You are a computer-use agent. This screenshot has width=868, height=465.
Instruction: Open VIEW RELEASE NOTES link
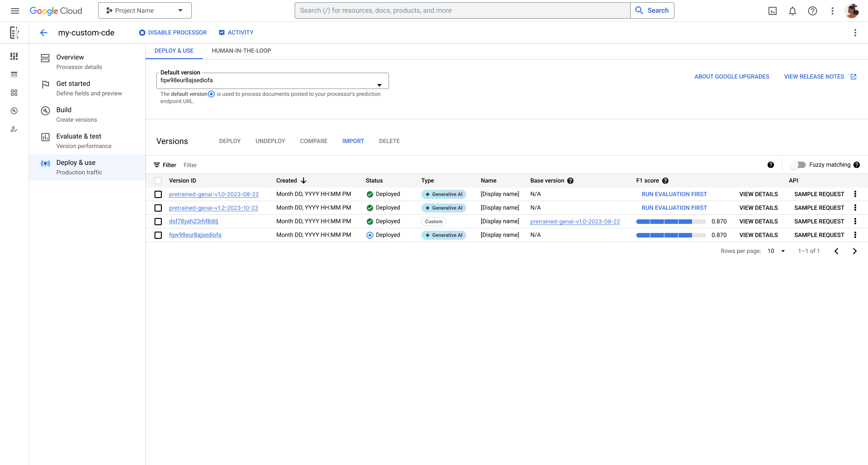(815, 76)
